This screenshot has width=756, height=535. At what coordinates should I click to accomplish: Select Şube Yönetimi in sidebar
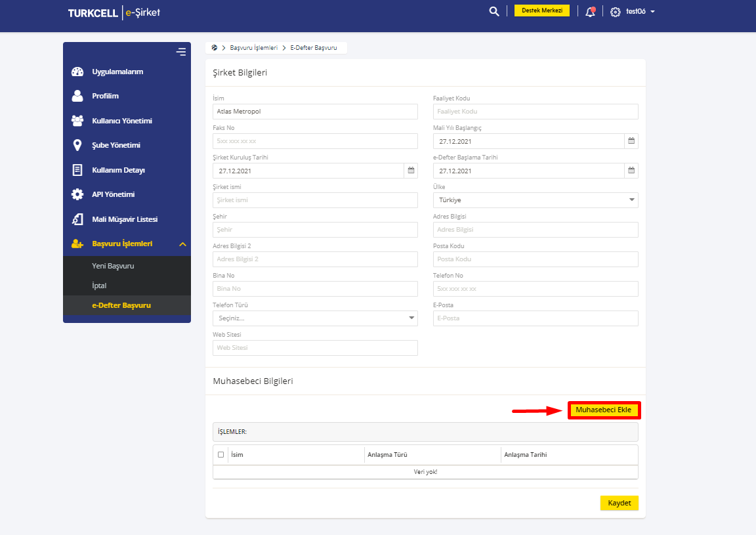116,145
